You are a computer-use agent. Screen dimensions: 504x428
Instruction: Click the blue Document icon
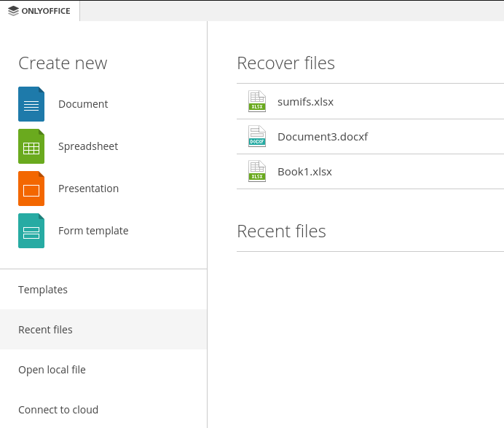31,104
